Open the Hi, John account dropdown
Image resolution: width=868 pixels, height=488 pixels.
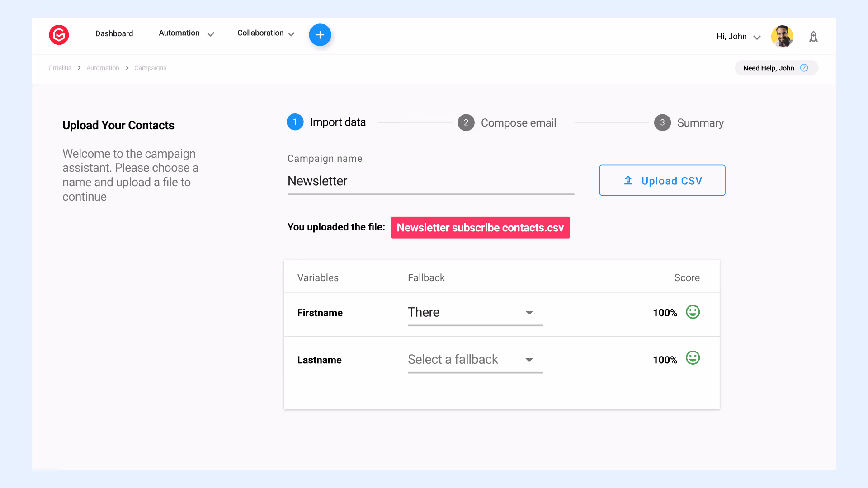(x=738, y=37)
